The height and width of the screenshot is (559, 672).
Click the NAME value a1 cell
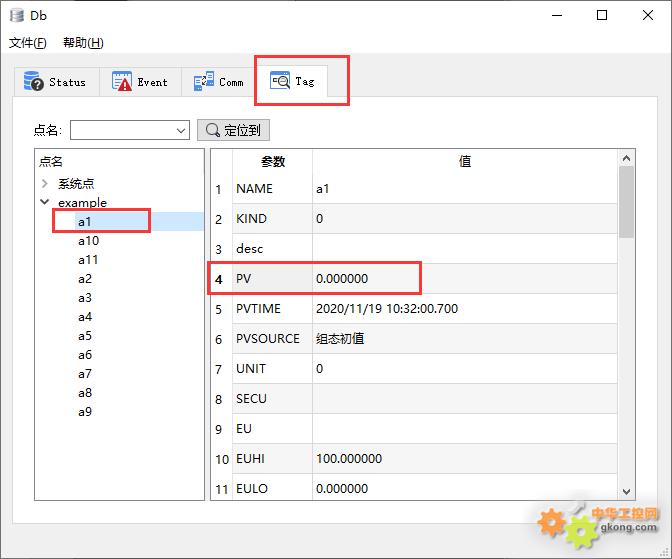[465, 189]
